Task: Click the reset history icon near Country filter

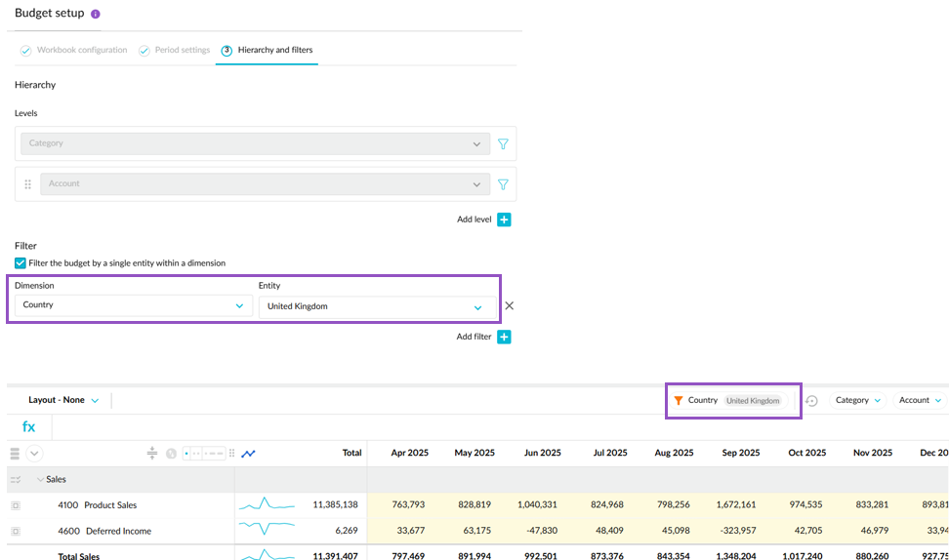Action: (x=811, y=401)
